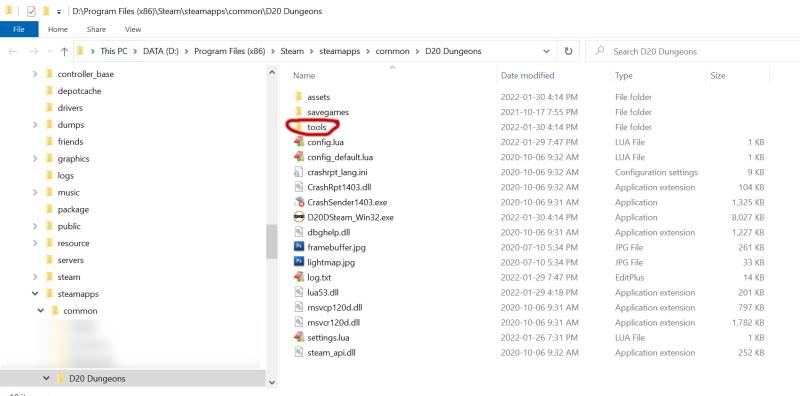The height and width of the screenshot is (396, 800).
Task: Expand the controller_base tree node
Action: click(35, 74)
